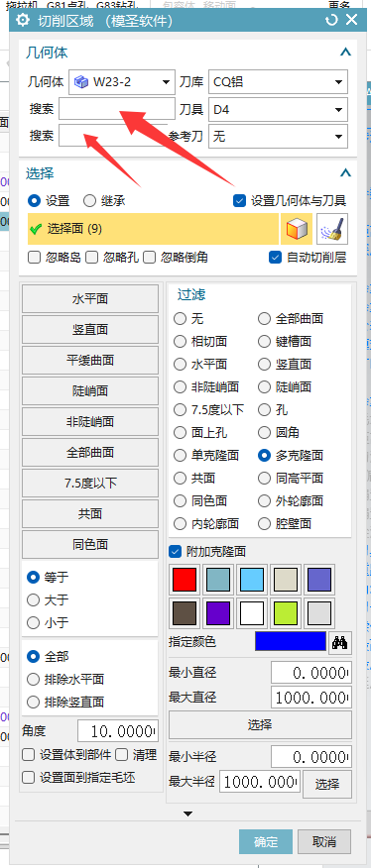Select the filter 孔 radio button
The width and height of the screenshot is (371, 868).
pos(264,409)
